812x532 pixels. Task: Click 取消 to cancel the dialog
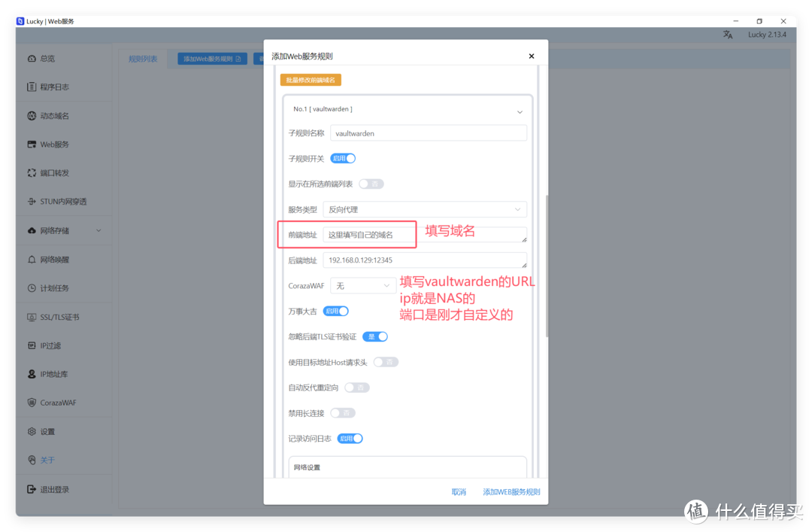point(459,491)
